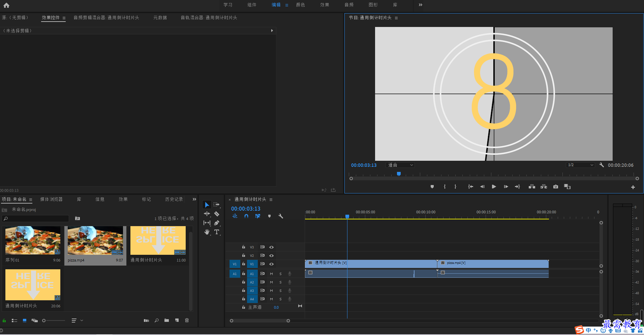Open the 历史记录 tab

(174, 199)
